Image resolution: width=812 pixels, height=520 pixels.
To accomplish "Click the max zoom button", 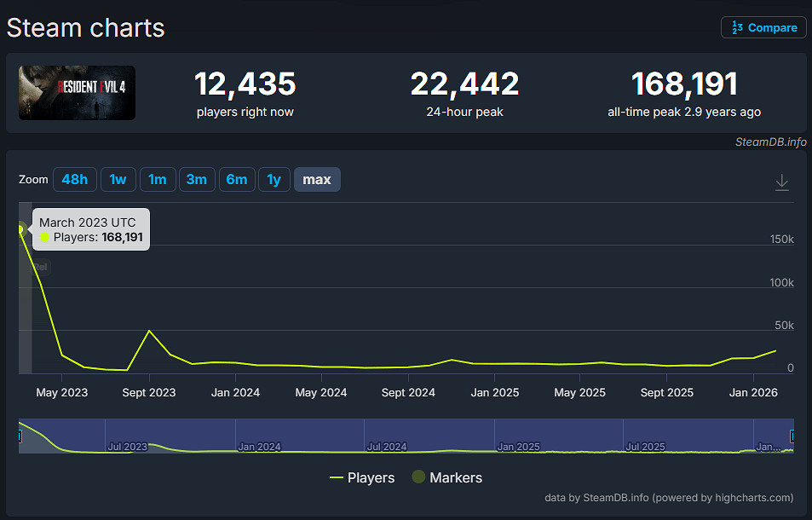I will click(x=317, y=179).
